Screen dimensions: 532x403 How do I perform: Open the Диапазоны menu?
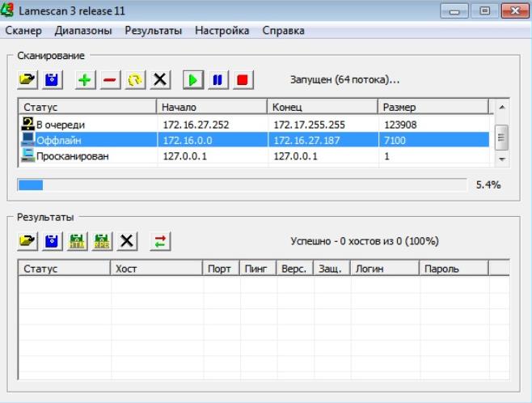(83, 31)
